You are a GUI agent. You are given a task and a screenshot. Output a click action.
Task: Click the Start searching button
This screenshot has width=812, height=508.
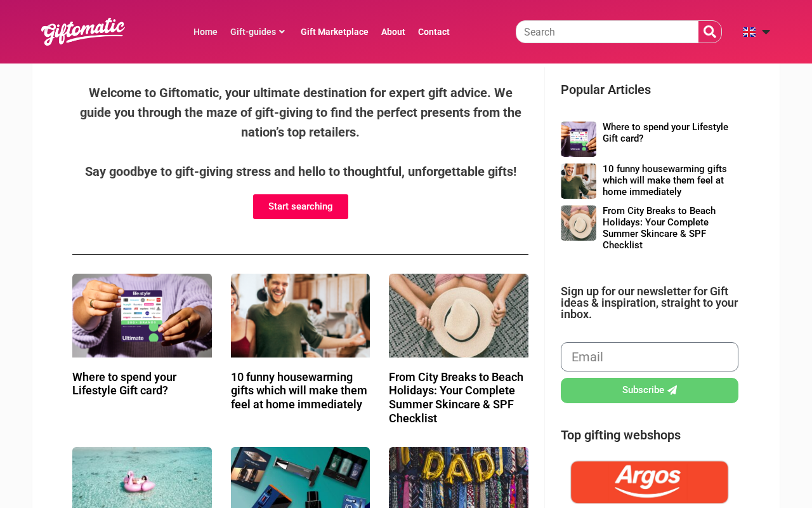coord(301,206)
